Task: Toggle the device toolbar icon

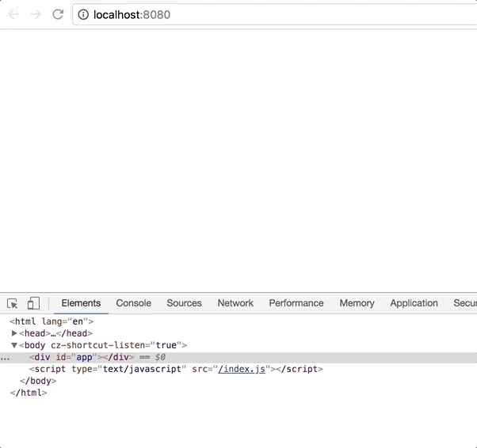Action: tap(33, 303)
